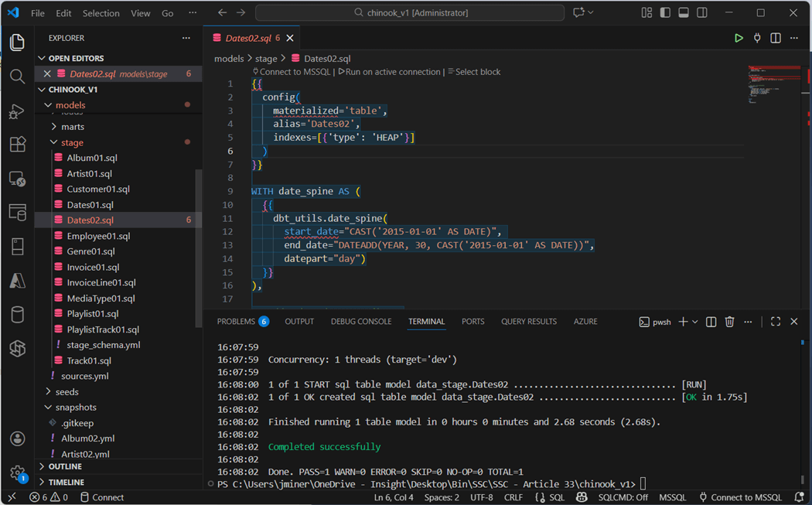Kill terminal with the trash icon
The height and width of the screenshot is (505, 812).
pos(729,322)
